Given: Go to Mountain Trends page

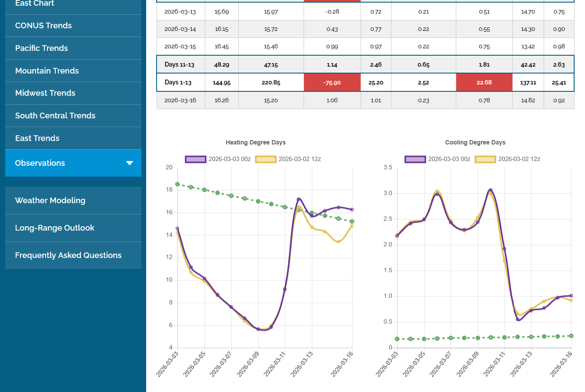Looking at the screenshot, I should tap(47, 71).
